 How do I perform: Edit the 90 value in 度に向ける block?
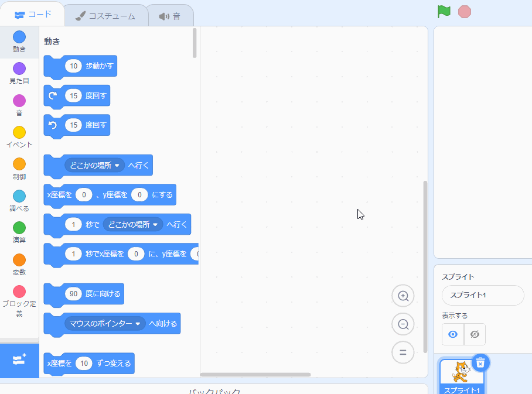tap(74, 294)
